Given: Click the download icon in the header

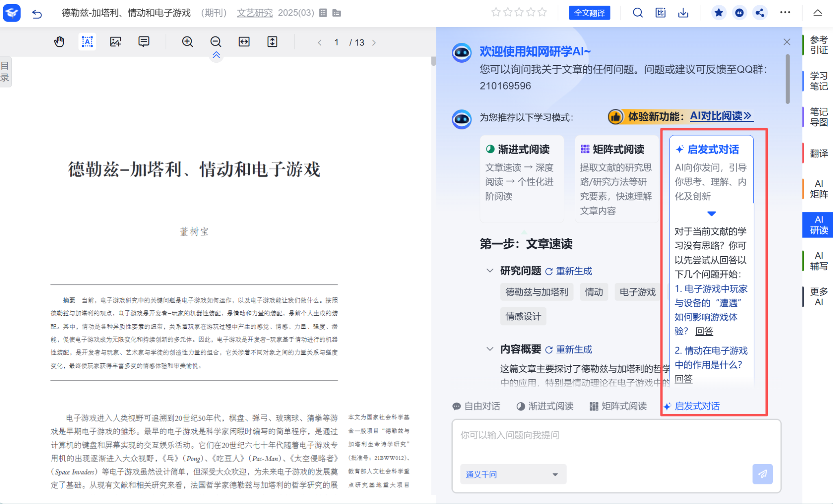Looking at the screenshot, I should pos(683,13).
